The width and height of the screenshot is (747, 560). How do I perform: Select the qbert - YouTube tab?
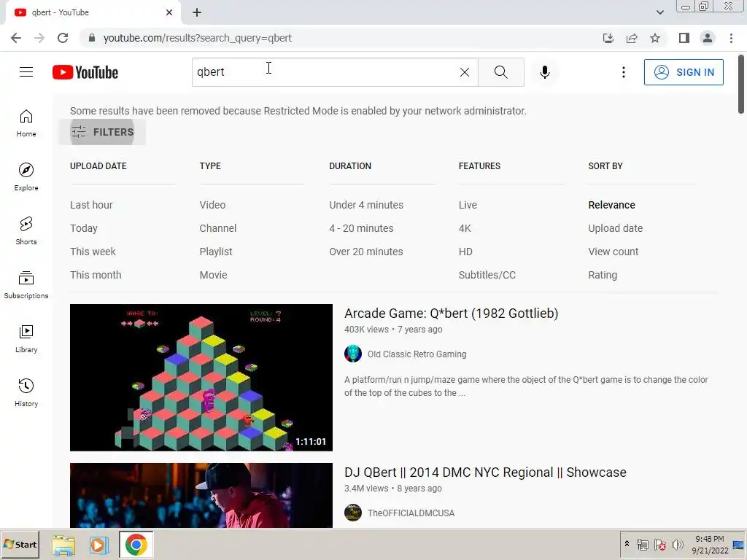pyautogui.click(x=93, y=12)
